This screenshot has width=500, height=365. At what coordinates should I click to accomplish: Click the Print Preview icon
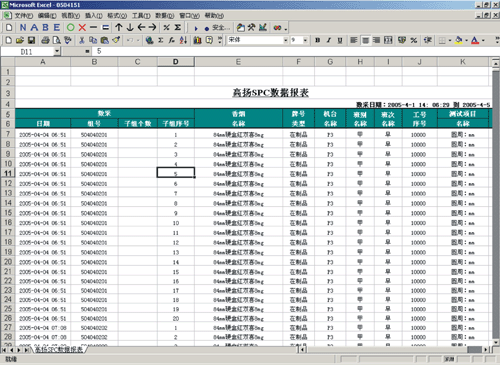(57, 41)
